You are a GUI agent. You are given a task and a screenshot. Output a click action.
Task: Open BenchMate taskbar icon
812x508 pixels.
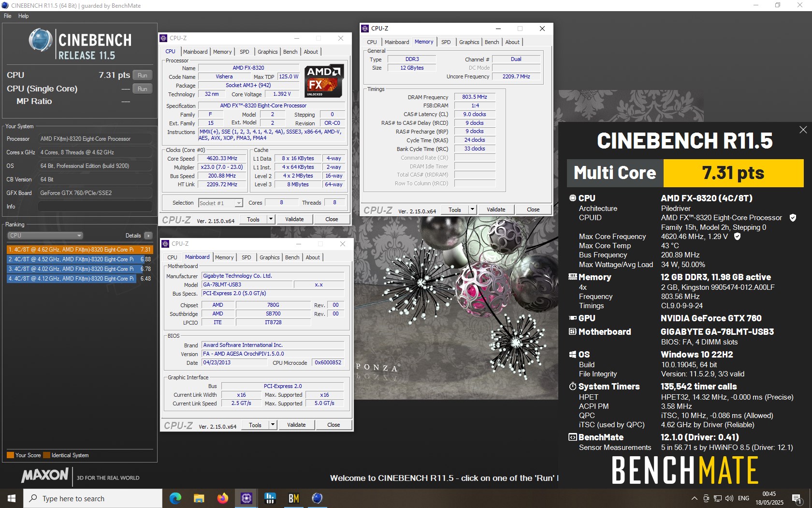pos(293,498)
